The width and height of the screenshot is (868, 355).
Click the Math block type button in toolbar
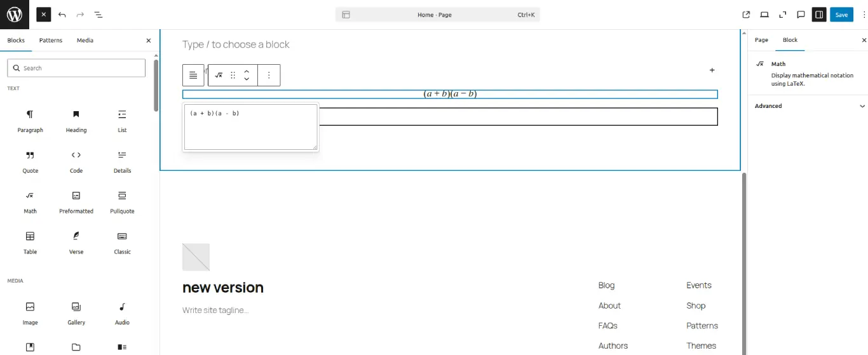click(x=219, y=75)
